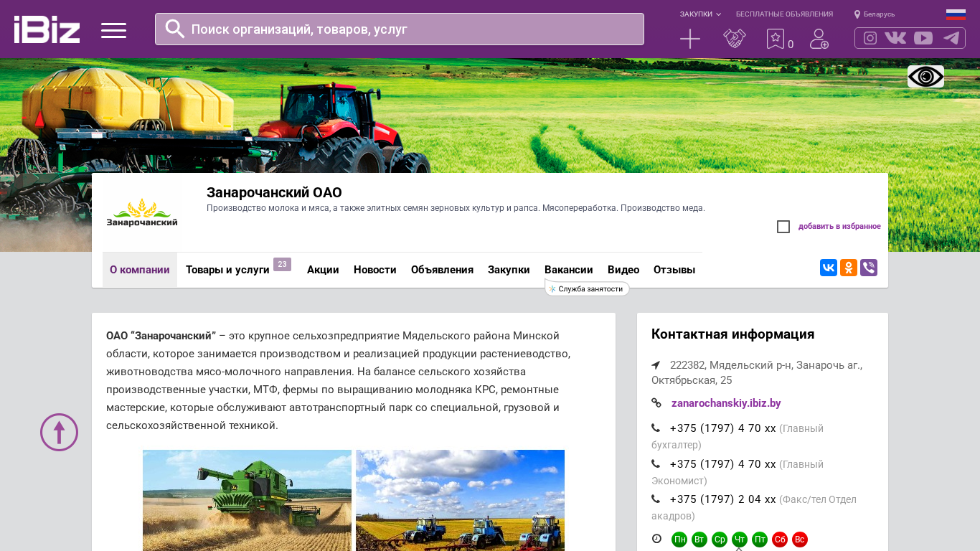Image resolution: width=980 pixels, height=551 pixels.
Task: Open the Instagram icon in header
Action: coord(870,38)
